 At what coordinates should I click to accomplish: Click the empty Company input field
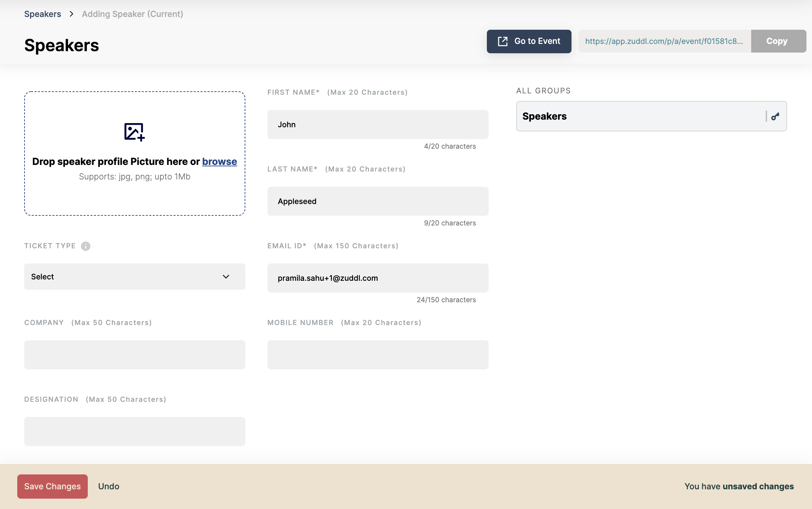pyautogui.click(x=134, y=355)
